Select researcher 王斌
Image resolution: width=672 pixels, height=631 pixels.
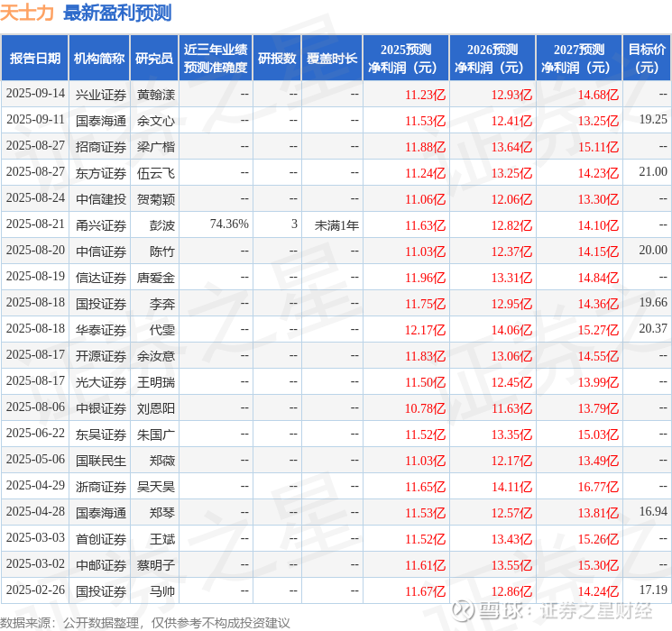[162, 539]
